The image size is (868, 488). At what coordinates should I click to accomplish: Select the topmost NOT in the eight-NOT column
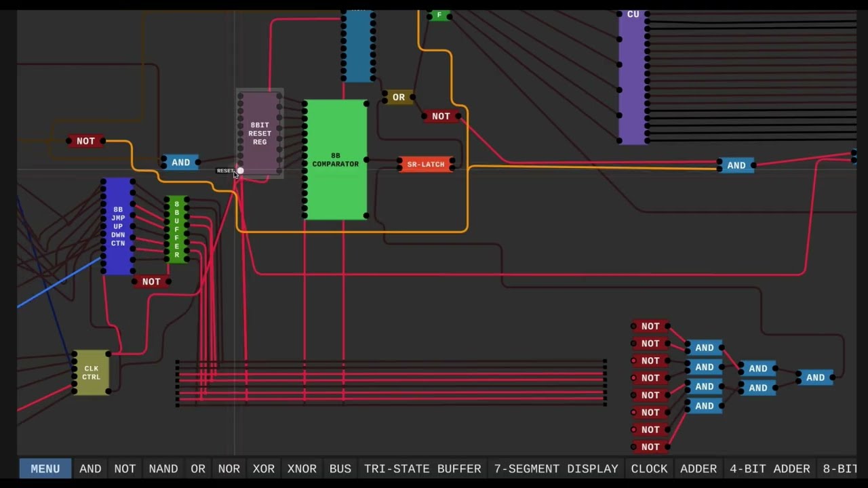(650, 326)
